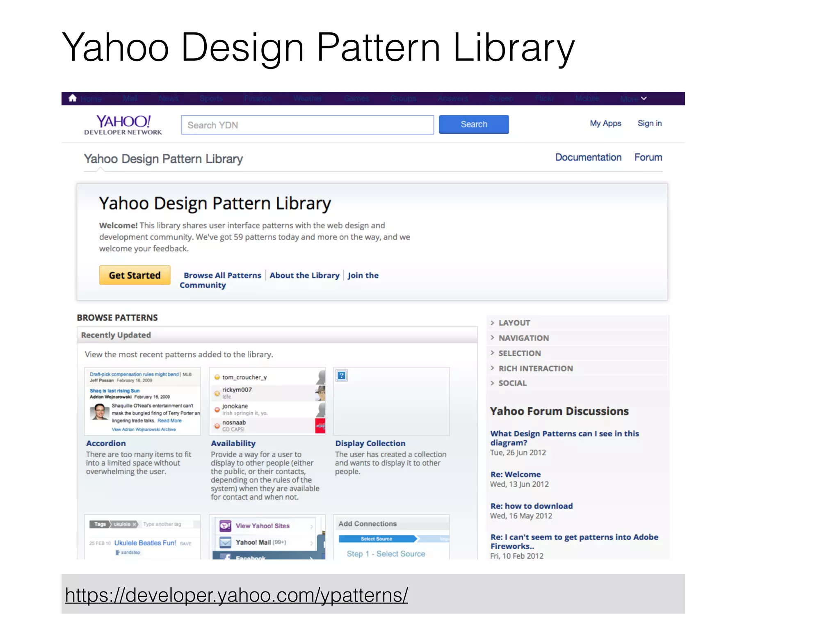Open Answers in the Yahoo top bar

(x=453, y=98)
